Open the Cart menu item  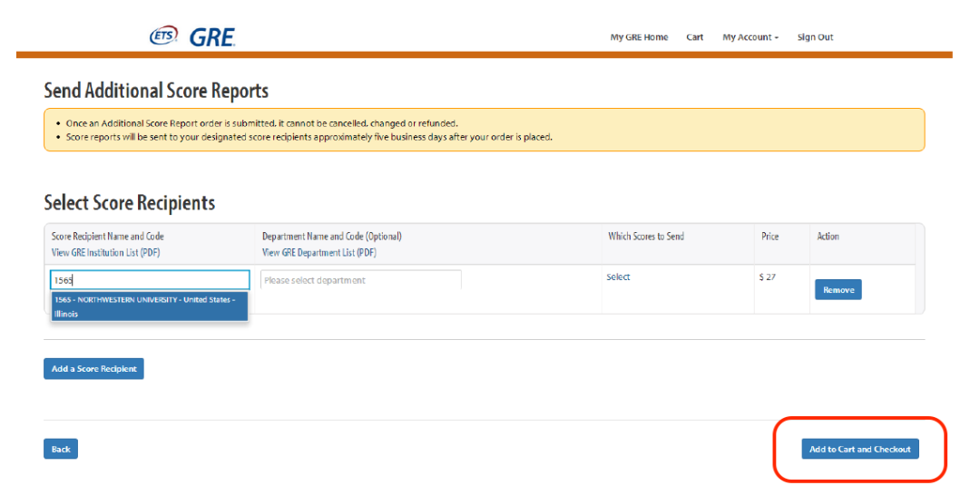coord(694,37)
